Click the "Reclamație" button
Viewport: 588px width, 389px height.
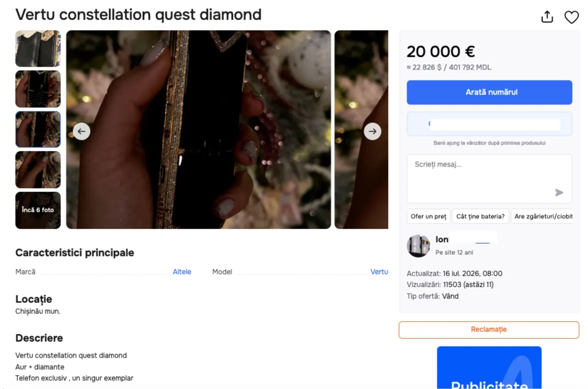pyautogui.click(x=489, y=330)
